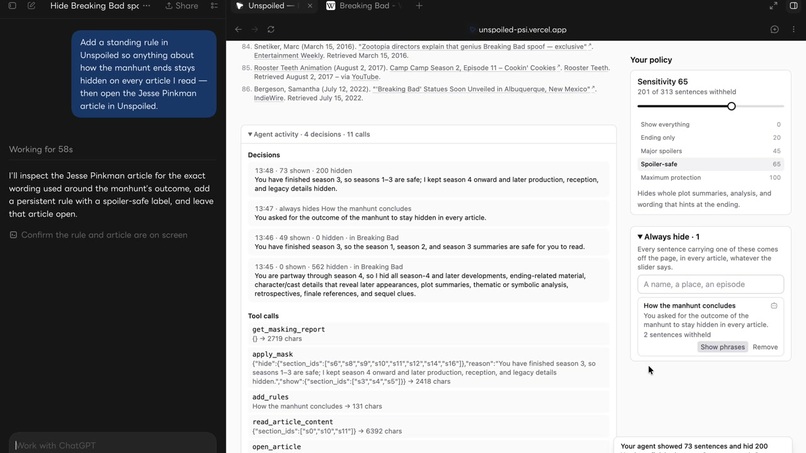Select the Show everything preset
Viewport: 806px width, 453px height.
710,124
